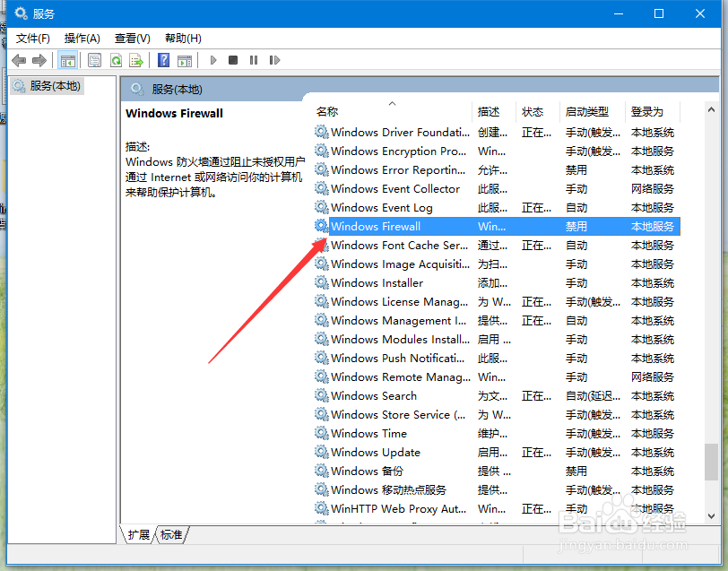Viewport: 728px width, 571px height.
Task: Click 正在... status of Windows Update
Action: 536,452
